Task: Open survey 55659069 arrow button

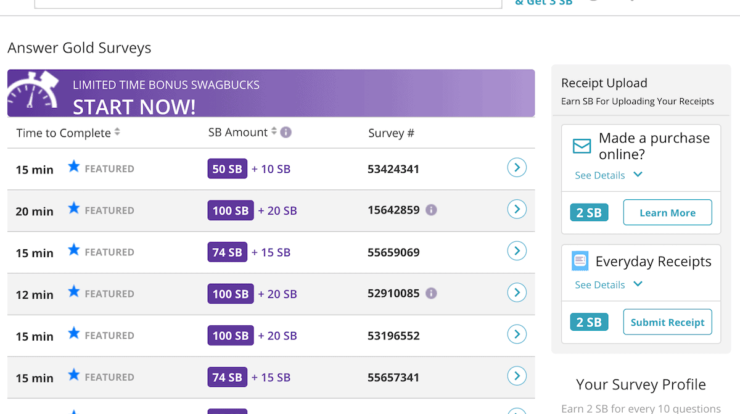Action: tap(517, 251)
